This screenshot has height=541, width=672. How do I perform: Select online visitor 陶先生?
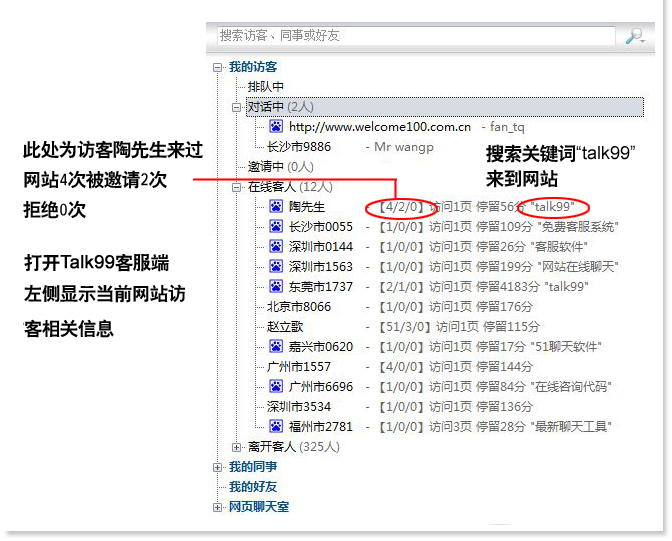click(307, 207)
